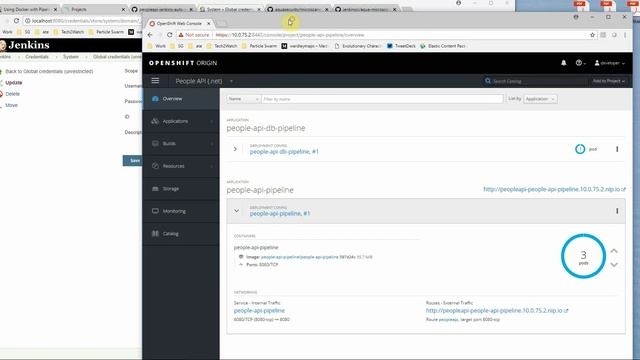640x360 pixels.
Task: Expand Applications in the sidebar
Action: pos(181,121)
